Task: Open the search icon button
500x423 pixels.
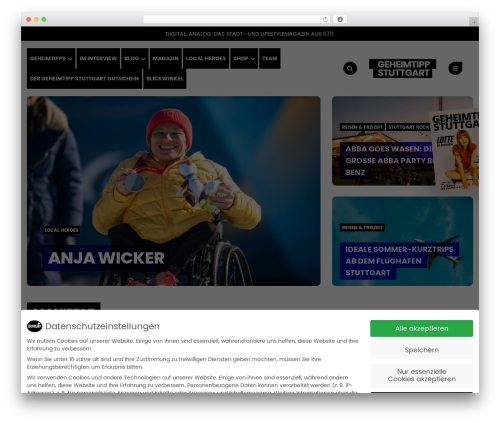Action: pos(350,68)
